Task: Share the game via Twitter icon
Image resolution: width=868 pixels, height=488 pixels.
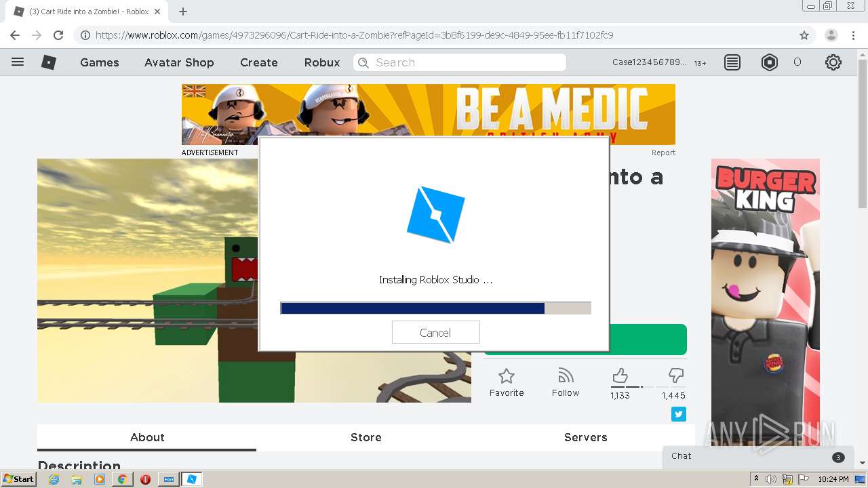Action: [679, 414]
